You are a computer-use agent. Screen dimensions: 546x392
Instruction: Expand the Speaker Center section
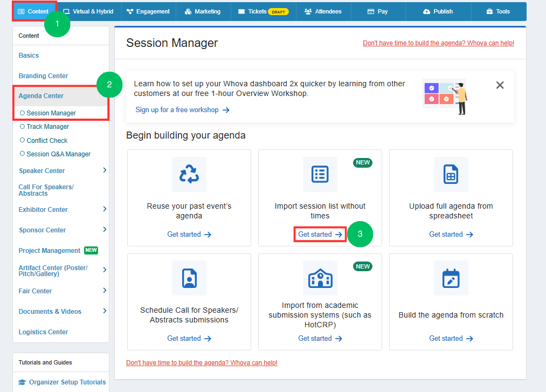point(105,170)
